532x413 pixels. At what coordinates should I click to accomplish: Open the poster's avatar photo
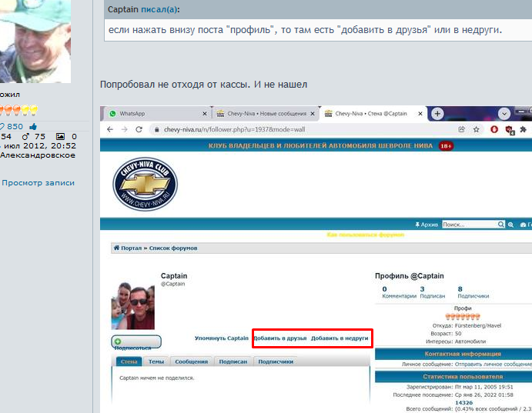[35, 42]
